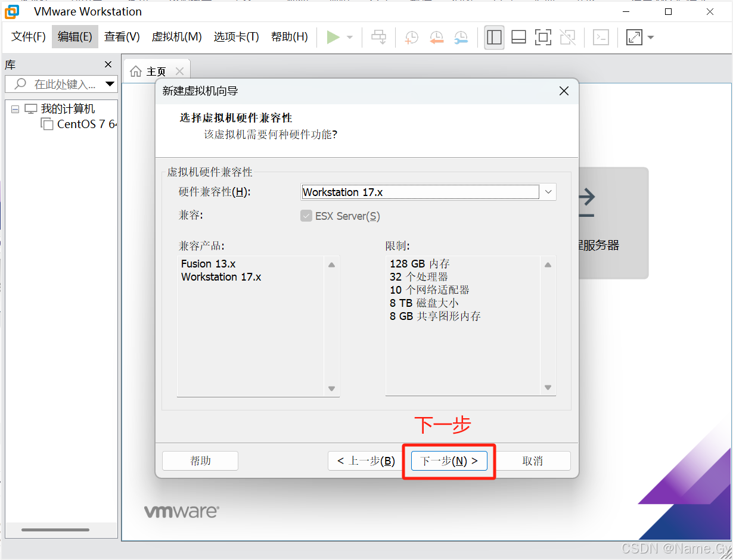Open the 查看(V) menu
The width and height of the screenshot is (733, 560).
(x=122, y=37)
